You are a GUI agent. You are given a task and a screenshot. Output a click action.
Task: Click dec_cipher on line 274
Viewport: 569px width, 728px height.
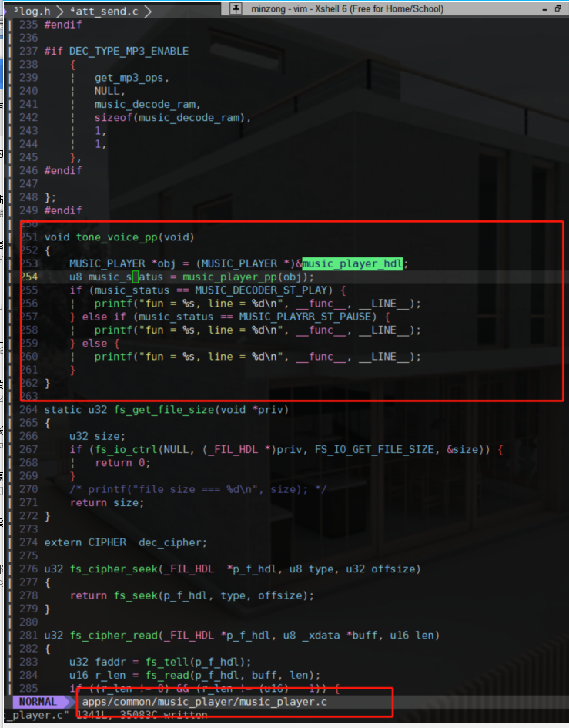tap(170, 542)
